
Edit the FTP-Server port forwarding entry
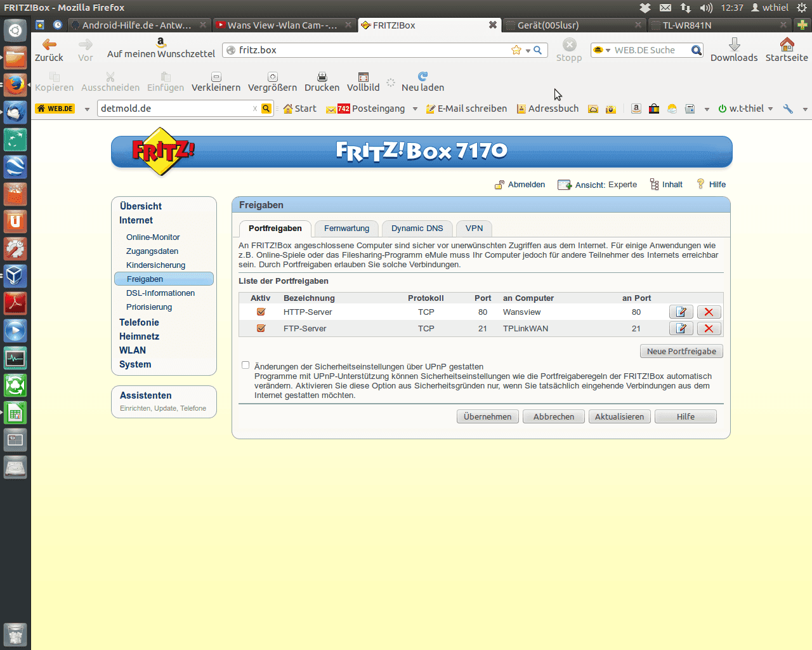681,328
